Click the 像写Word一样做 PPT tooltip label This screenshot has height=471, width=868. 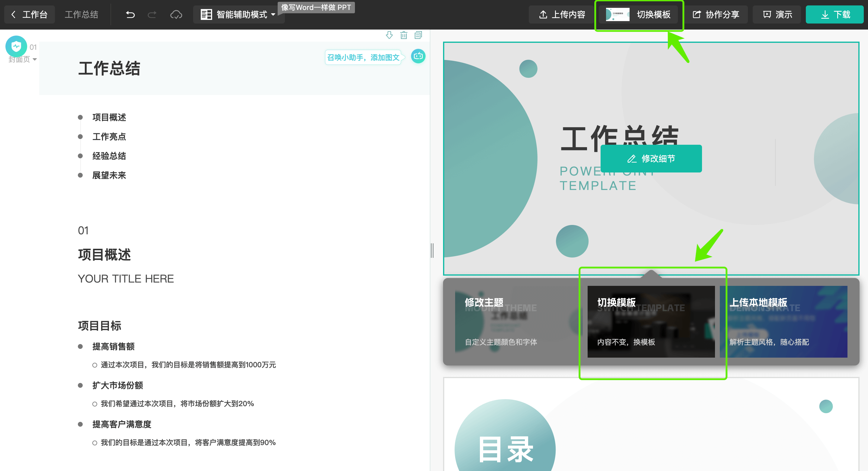tap(316, 8)
